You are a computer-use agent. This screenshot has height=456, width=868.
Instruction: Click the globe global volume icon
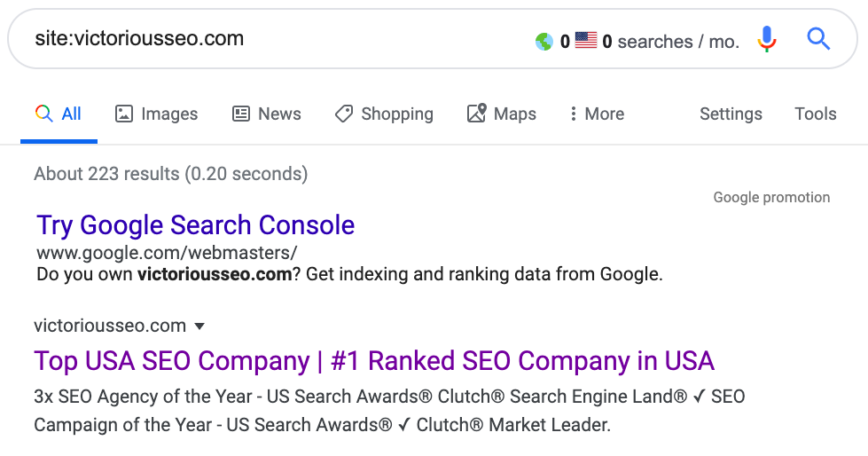[544, 41]
